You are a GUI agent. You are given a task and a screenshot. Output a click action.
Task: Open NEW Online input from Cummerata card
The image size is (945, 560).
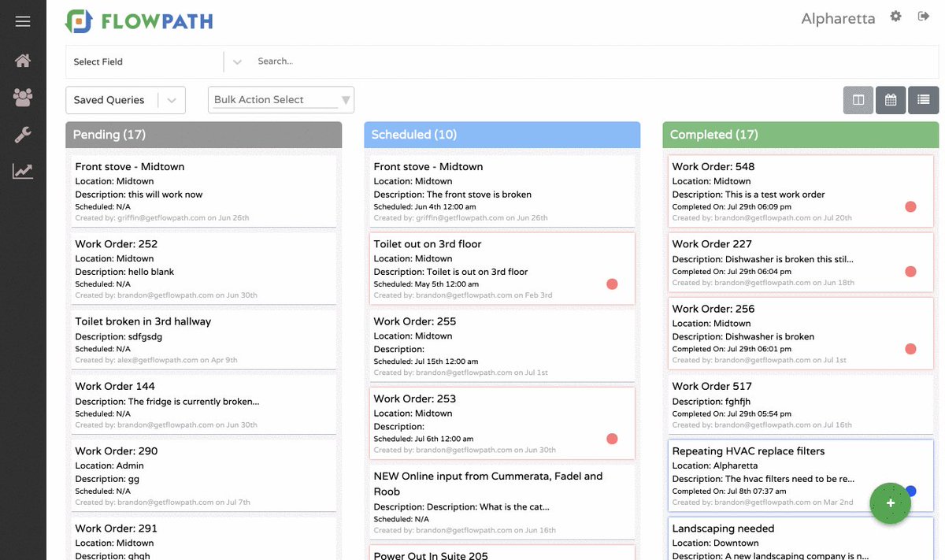pyautogui.click(x=502, y=501)
